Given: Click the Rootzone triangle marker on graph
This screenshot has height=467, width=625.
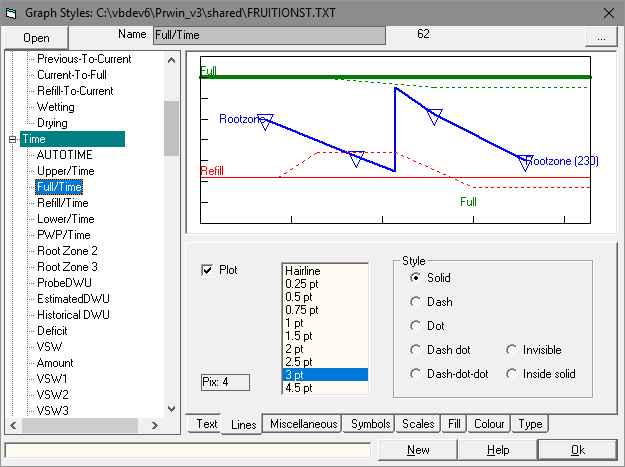Looking at the screenshot, I should pos(265,120).
